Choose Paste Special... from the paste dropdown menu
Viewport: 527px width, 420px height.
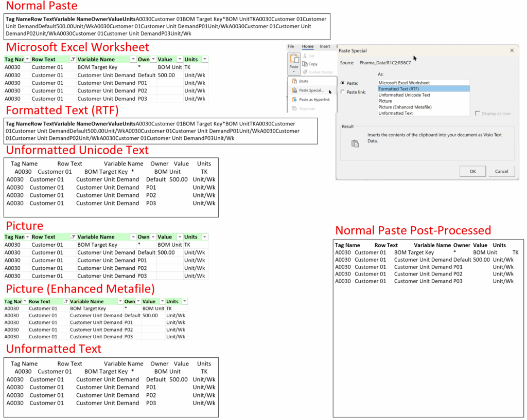[x=311, y=90]
